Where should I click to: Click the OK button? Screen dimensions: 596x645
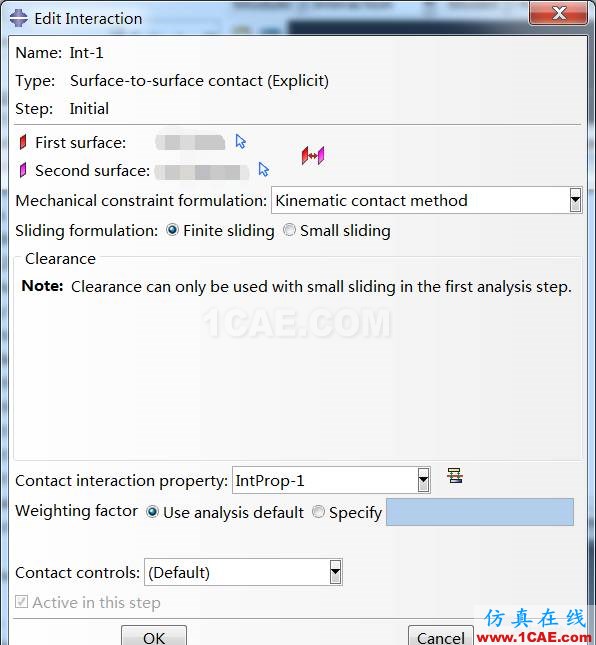(154, 636)
